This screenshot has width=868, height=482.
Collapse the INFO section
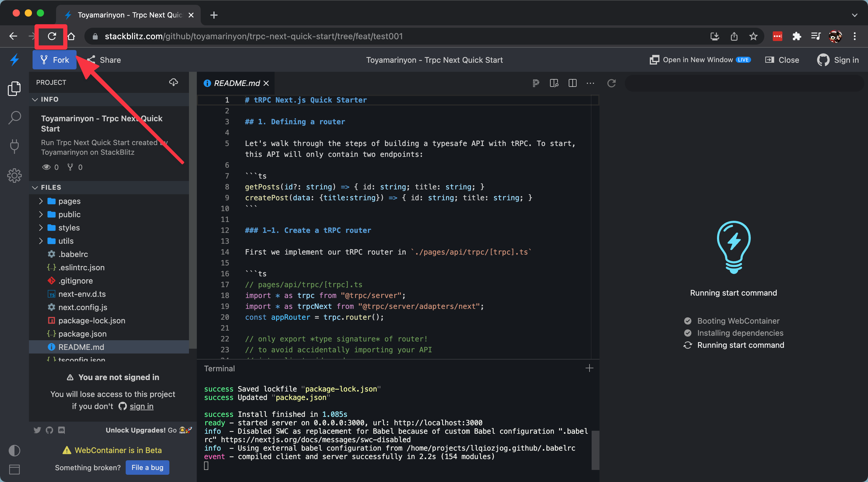coord(35,100)
